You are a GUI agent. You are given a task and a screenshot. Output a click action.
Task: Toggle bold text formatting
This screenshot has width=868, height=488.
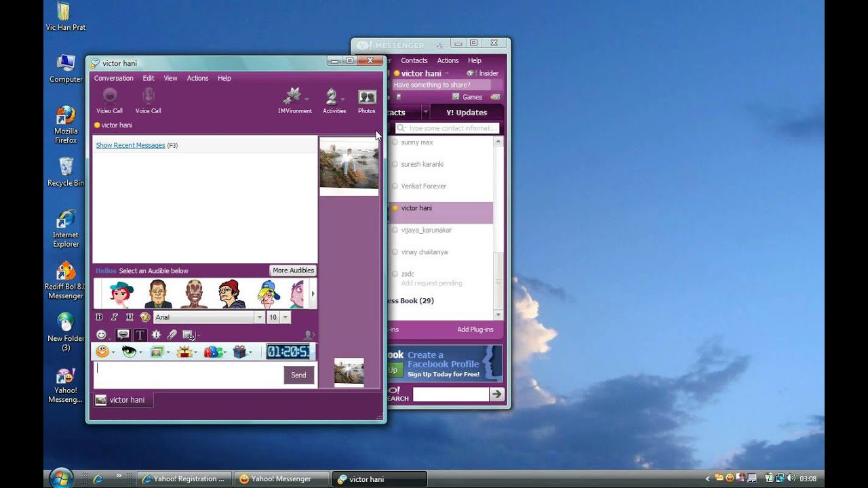(x=99, y=317)
